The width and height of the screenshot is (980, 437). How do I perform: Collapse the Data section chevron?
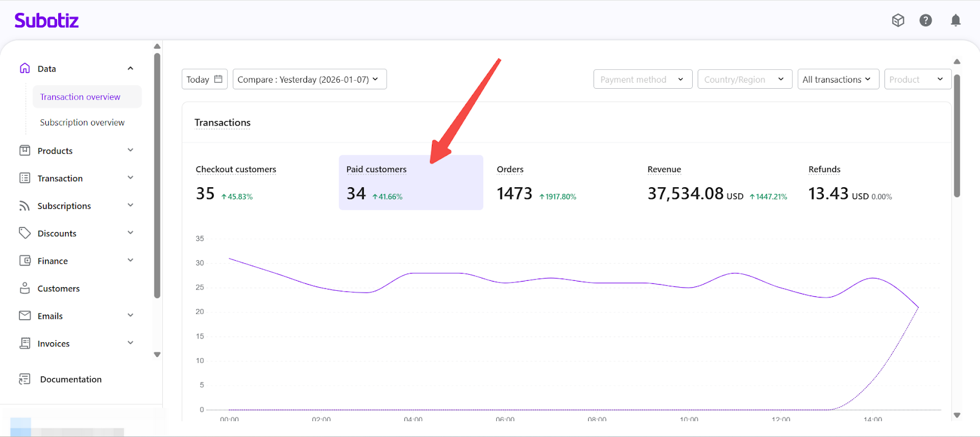click(130, 69)
